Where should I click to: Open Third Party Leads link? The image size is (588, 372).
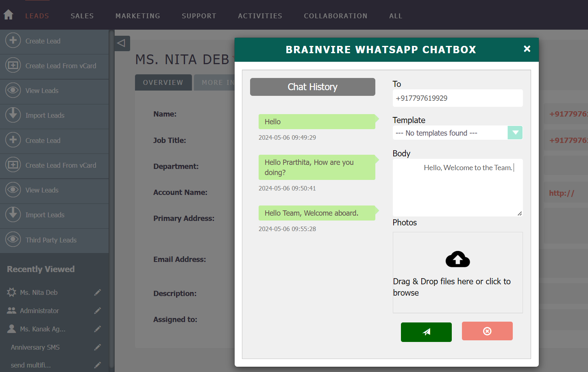(51, 240)
